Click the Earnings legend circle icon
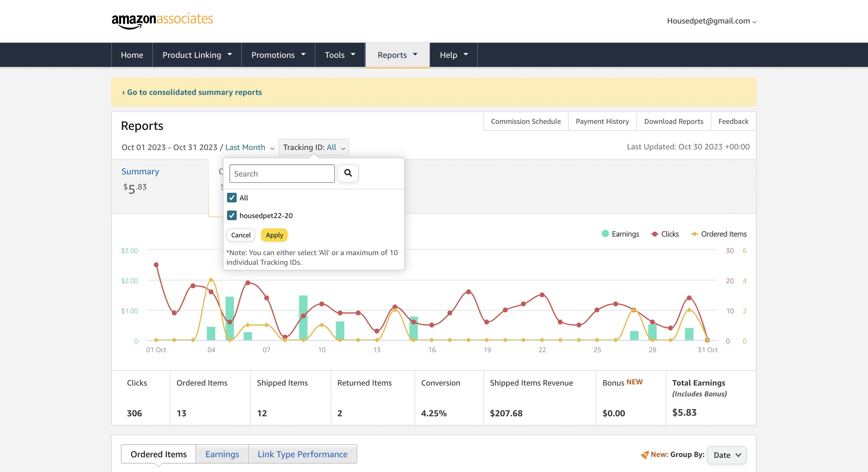The image size is (868, 472). tap(605, 234)
